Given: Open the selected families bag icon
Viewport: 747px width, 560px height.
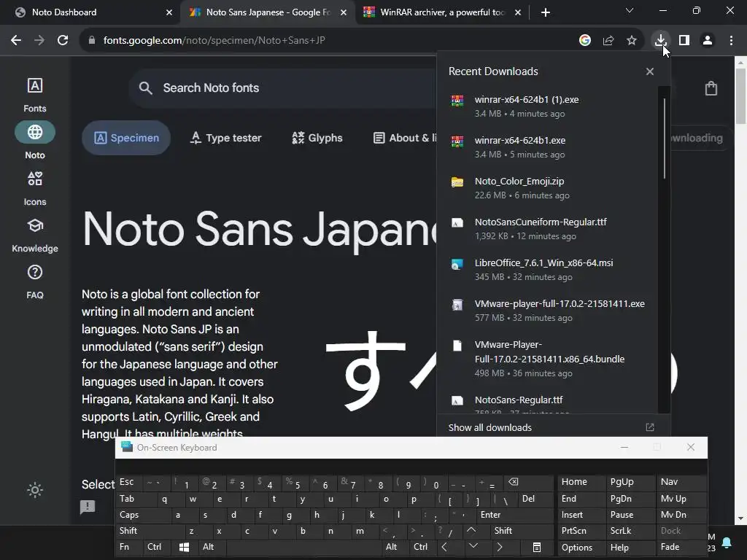Looking at the screenshot, I should (711, 88).
